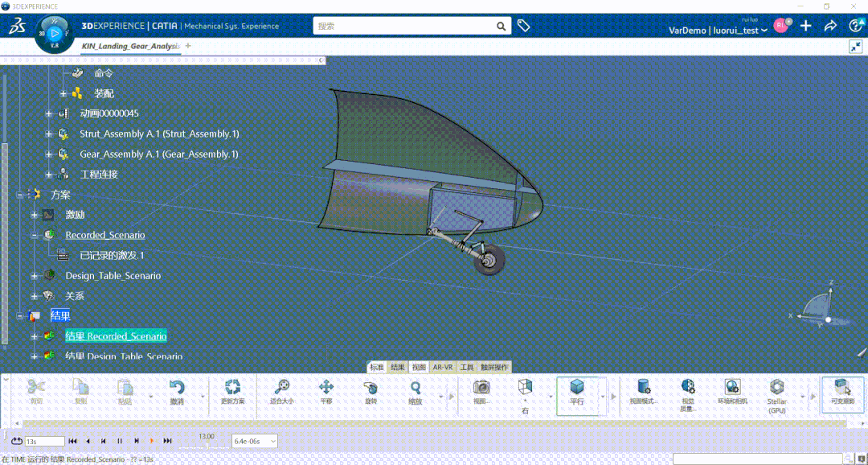This screenshot has width=868, height=465.
Task: Click the time slider at 13.00
Action: (x=207, y=445)
